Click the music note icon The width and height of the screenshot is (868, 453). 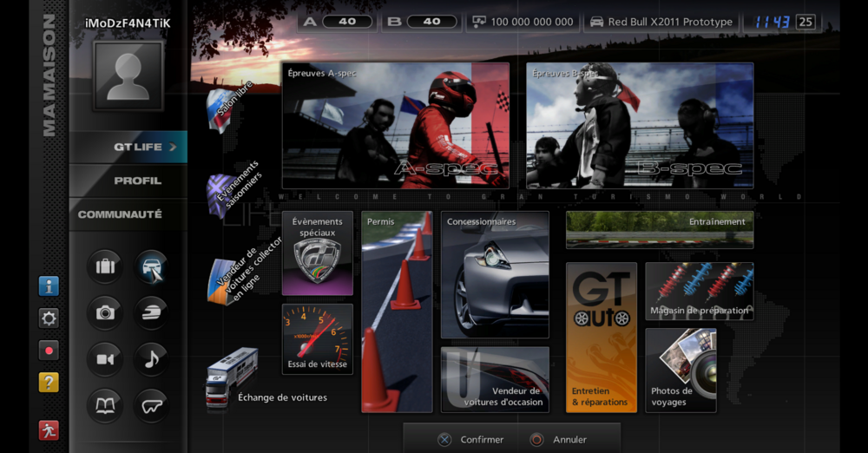(x=152, y=359)
